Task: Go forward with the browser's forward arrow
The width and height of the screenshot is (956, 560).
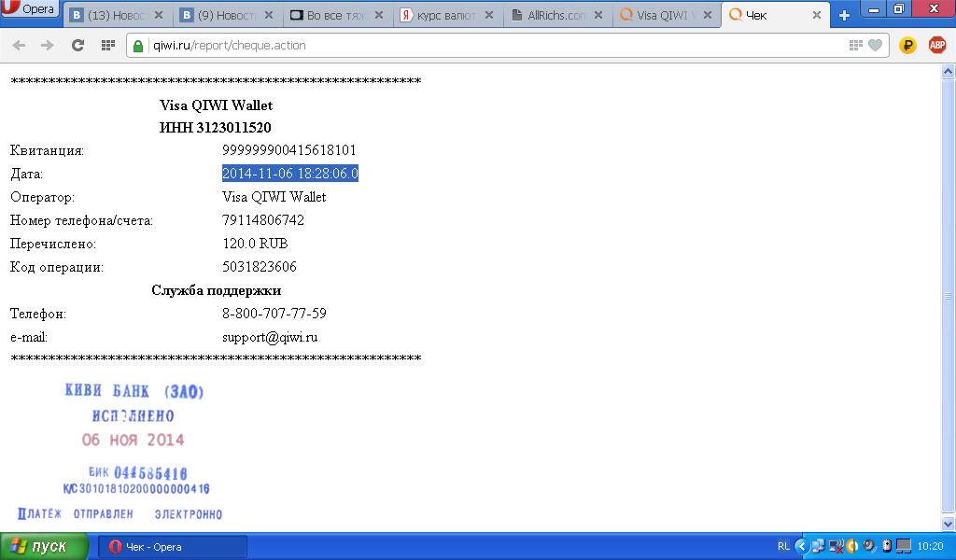Action: (47, 45)
